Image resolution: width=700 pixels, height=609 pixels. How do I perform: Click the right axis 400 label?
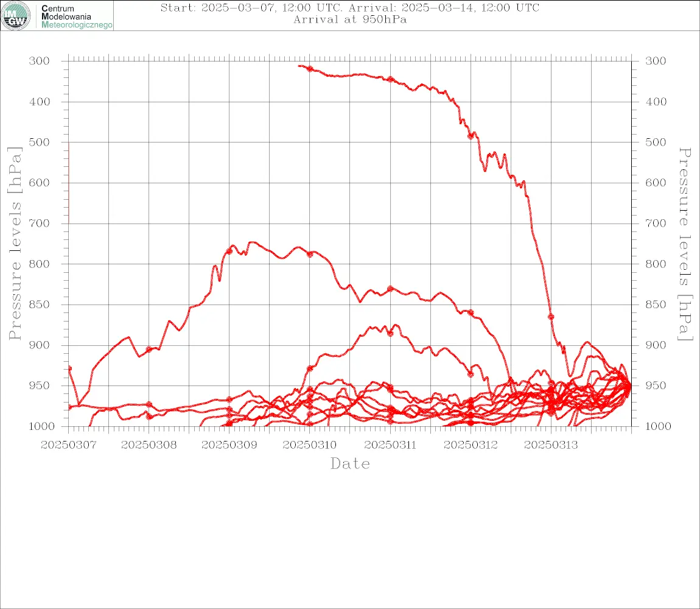pos(656,102)
